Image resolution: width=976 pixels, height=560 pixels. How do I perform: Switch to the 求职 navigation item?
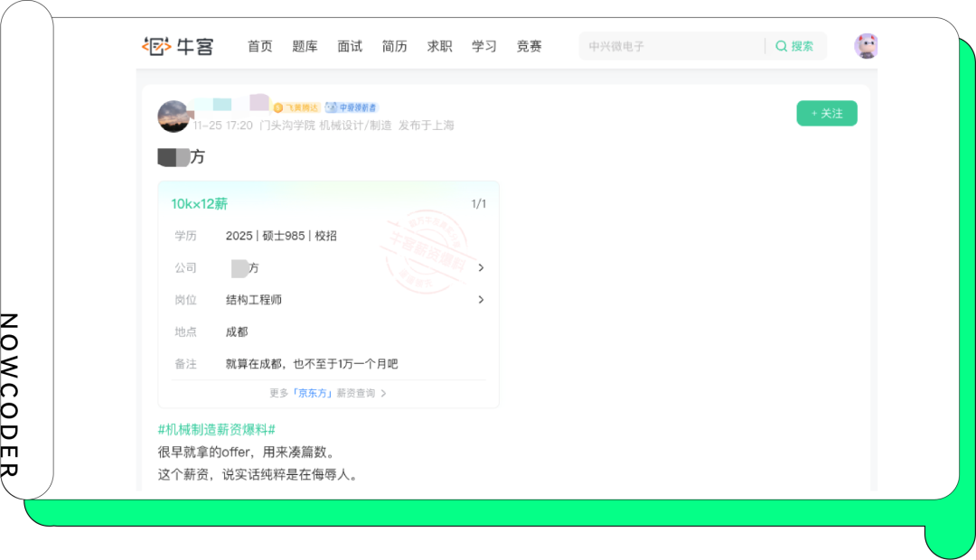(x=439, y=46)
